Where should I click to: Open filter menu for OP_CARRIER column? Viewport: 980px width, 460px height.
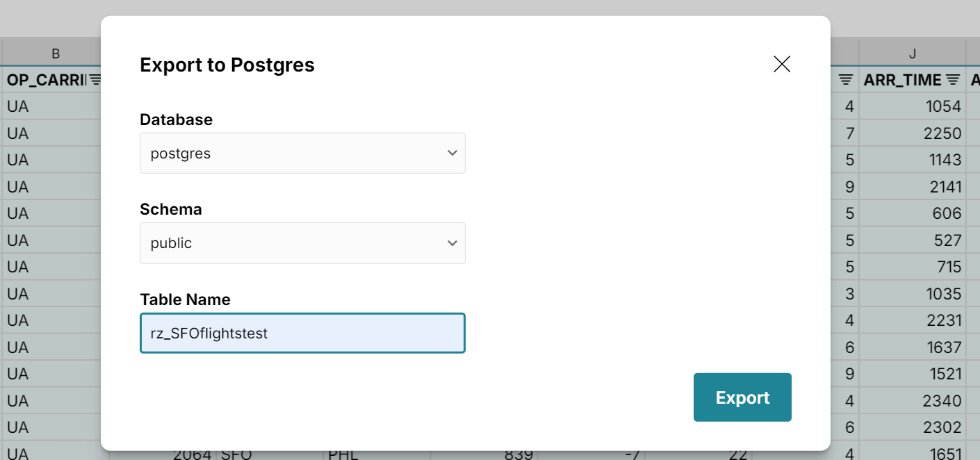click(x=96, y=79)
